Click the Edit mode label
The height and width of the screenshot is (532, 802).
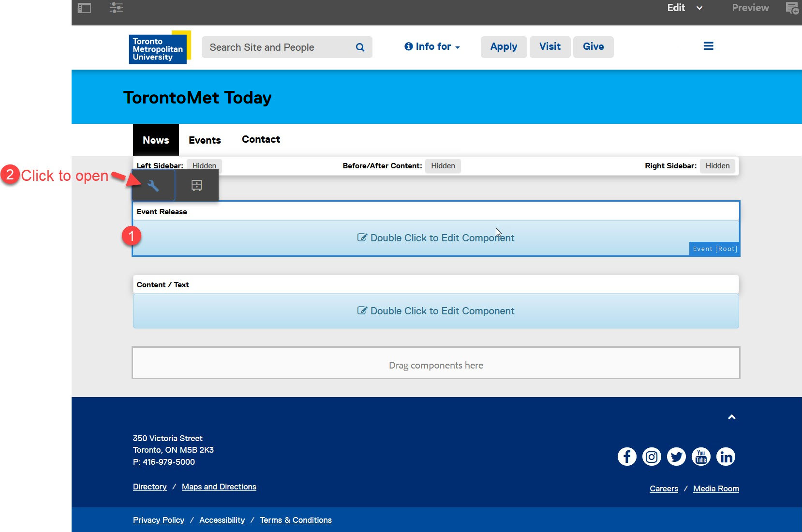pyautogui.click(x=676, y=8)
